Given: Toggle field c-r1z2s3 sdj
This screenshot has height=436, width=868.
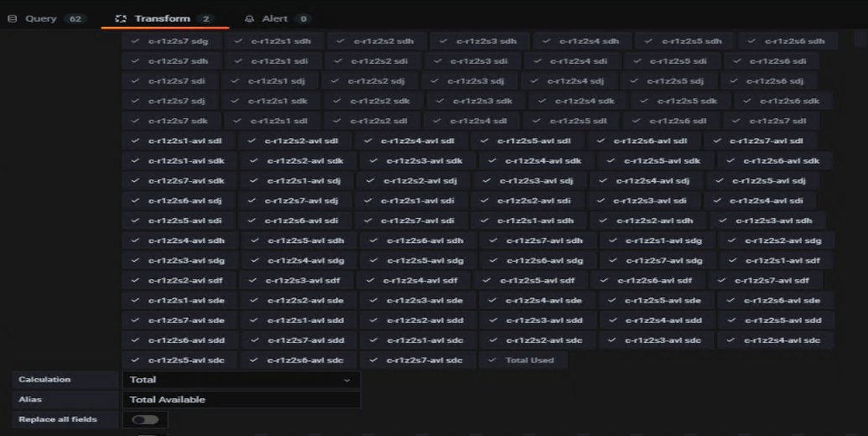Looking at the screenshot, I should (x=470, y=80).
